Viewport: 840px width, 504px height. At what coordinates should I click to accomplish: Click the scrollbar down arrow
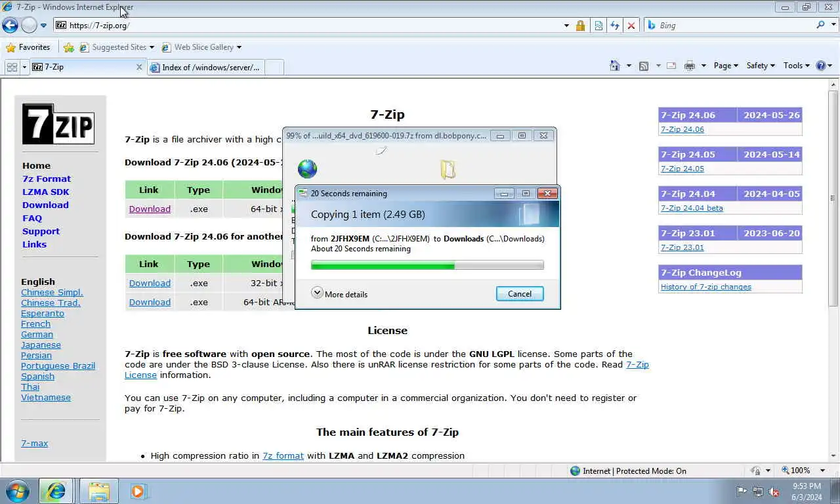coord(833,455)
